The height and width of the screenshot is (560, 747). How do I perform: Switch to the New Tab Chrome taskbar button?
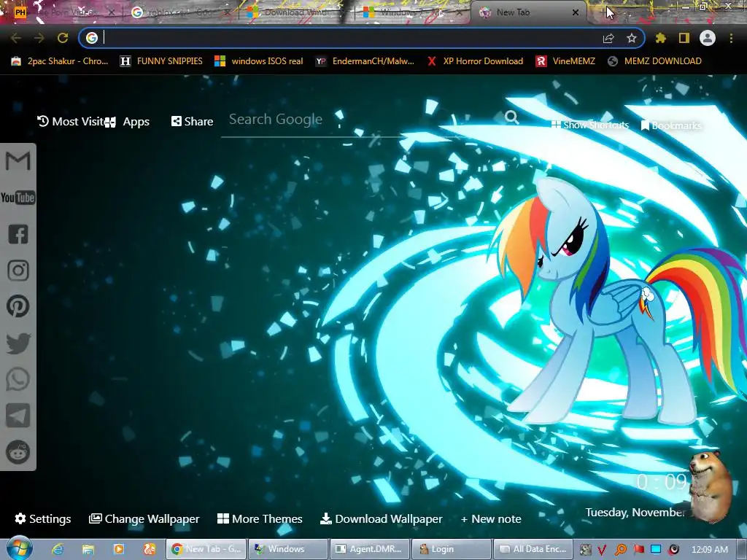click(206, 549)
